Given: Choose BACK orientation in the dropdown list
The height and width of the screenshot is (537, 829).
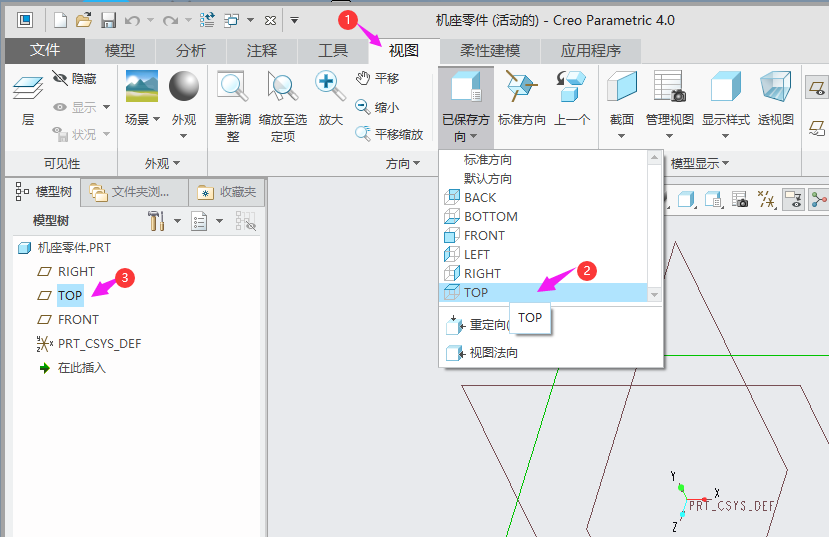Looking at the screenshot, I should (480, 198).
